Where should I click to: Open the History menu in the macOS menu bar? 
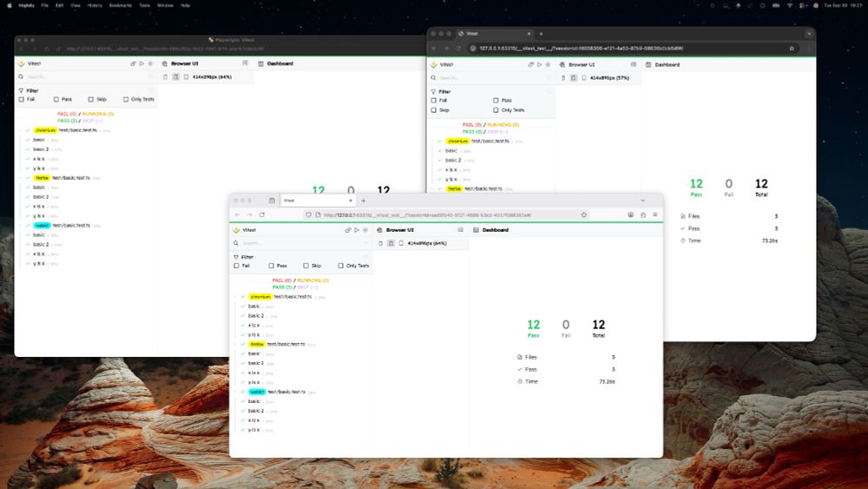(x=95, y=5)
